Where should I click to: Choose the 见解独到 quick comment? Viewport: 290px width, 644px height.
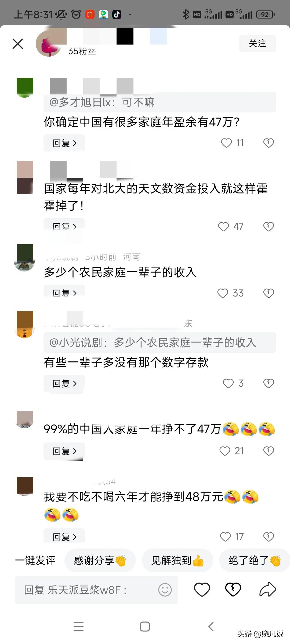177,560
